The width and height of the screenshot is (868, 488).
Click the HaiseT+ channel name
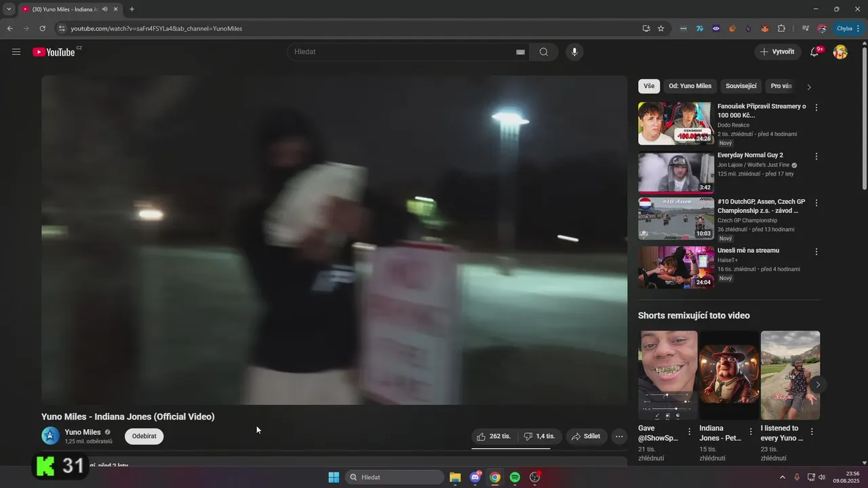tap(728, 260)
